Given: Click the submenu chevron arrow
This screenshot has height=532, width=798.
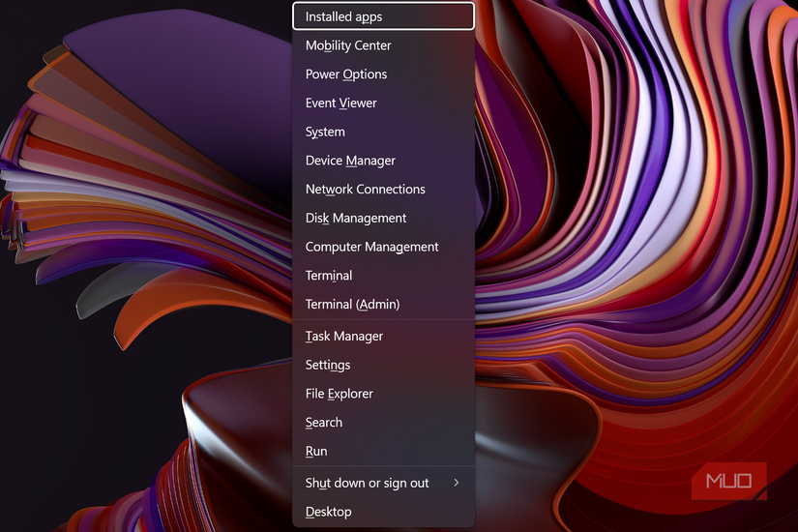Looking at the screenshot, I should tap(457, 483).
